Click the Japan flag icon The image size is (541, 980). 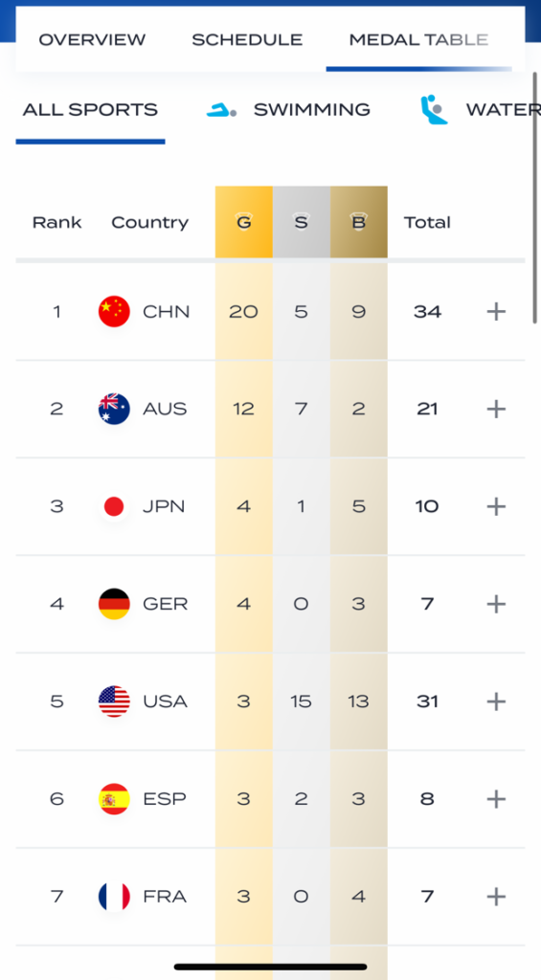click(115, 506)
